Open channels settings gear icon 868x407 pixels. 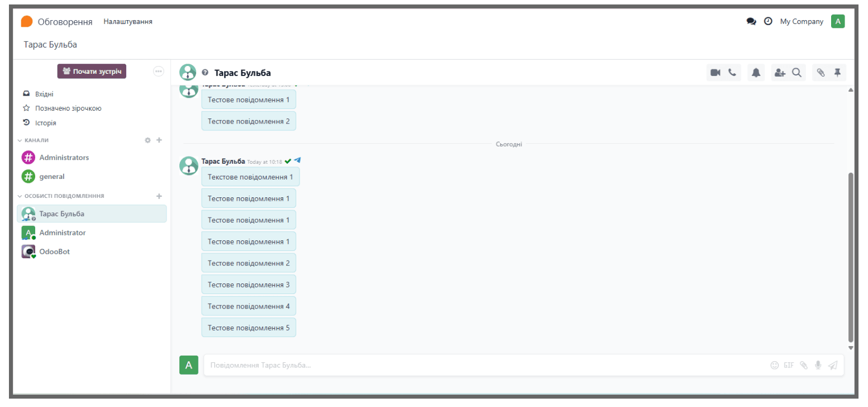point(148,140)
